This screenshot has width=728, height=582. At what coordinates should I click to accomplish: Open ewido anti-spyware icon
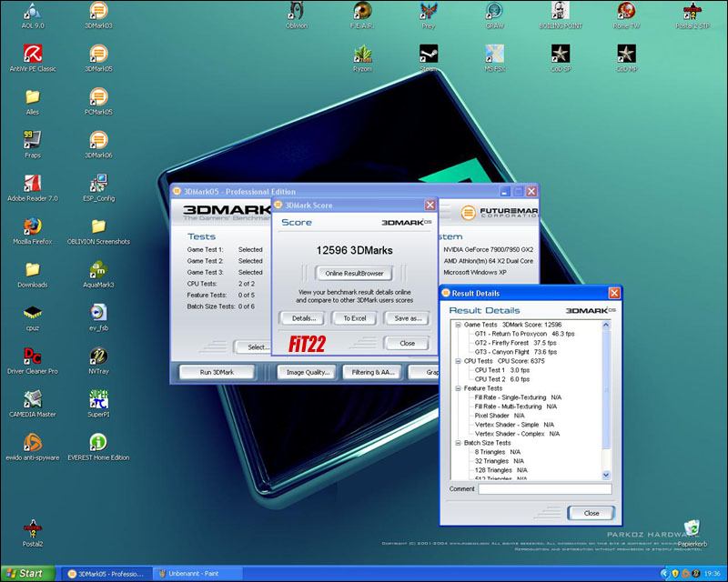click(x=33, y=447)
